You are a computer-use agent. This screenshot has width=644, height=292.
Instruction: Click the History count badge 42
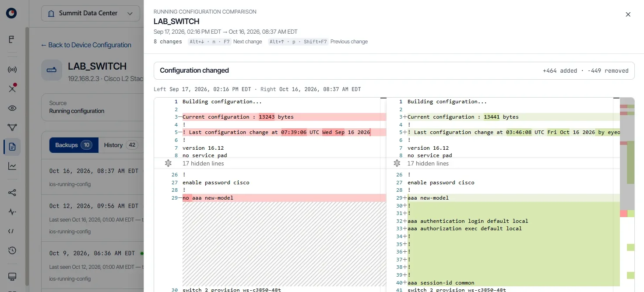pos(132,145)
